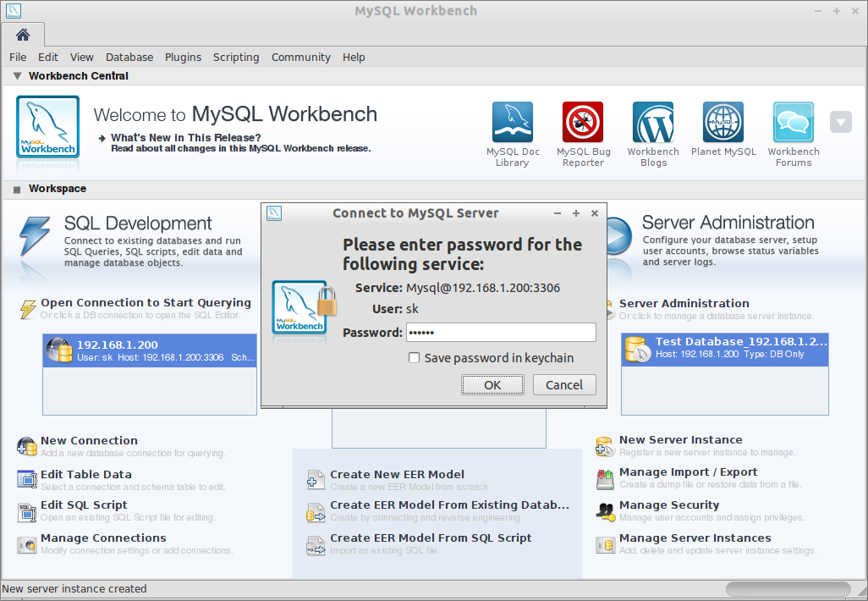
Task: Open the Help menu
Action: pyautogui.click(x=353, y=57)
